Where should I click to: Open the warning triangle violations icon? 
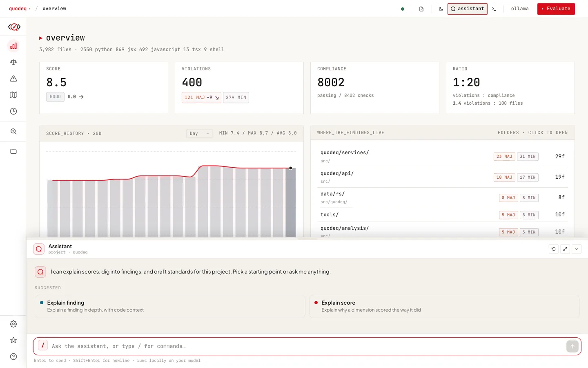[13, 79]
